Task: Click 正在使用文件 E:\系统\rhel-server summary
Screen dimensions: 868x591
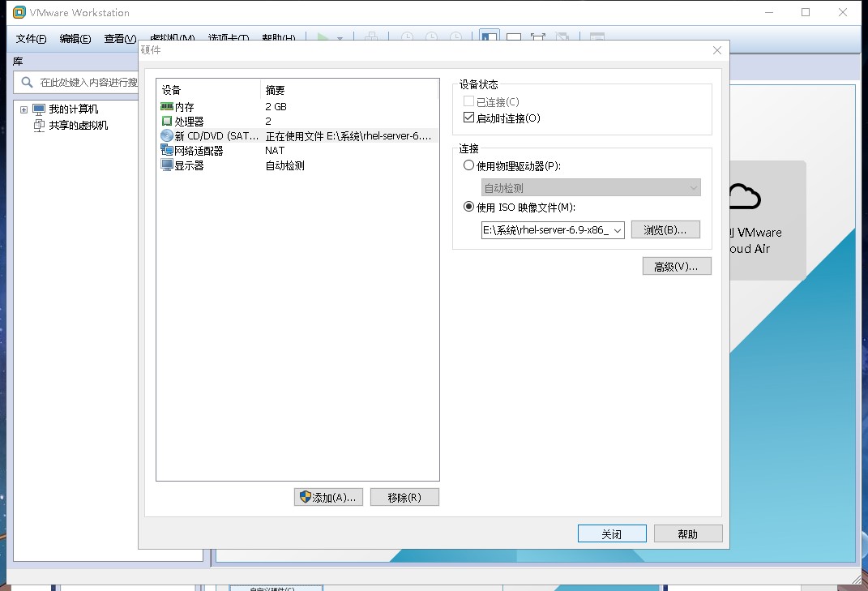Action: [x=348, y=135]
